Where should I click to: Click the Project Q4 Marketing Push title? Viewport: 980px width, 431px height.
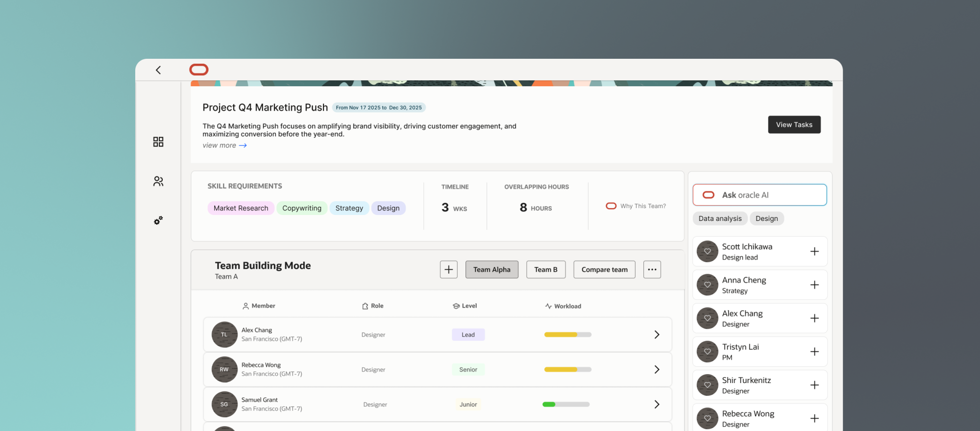click(x=265, y=107)
